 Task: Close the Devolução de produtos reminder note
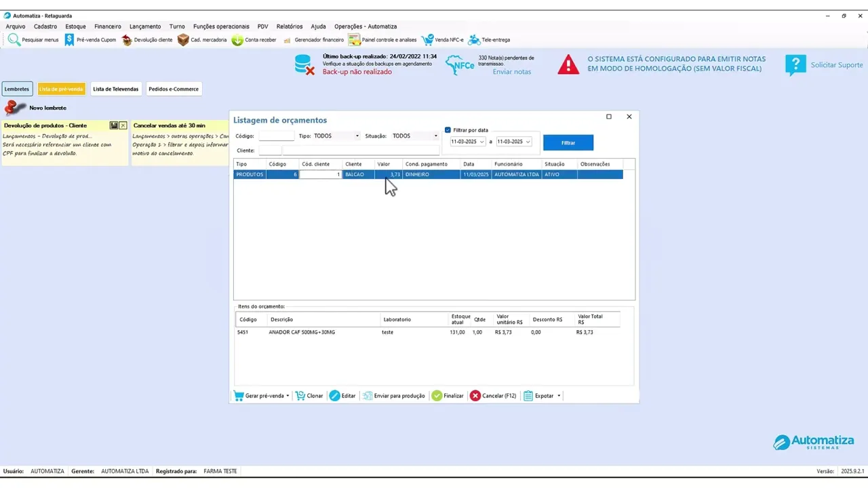[123, 125]
